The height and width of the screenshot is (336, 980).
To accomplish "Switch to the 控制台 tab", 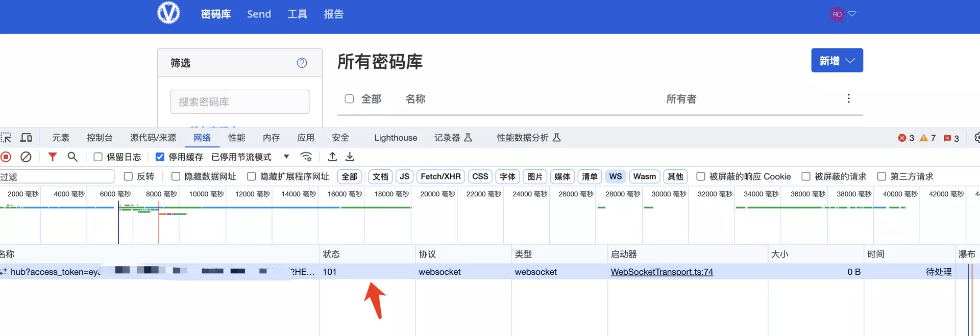I will click(100, 138).
